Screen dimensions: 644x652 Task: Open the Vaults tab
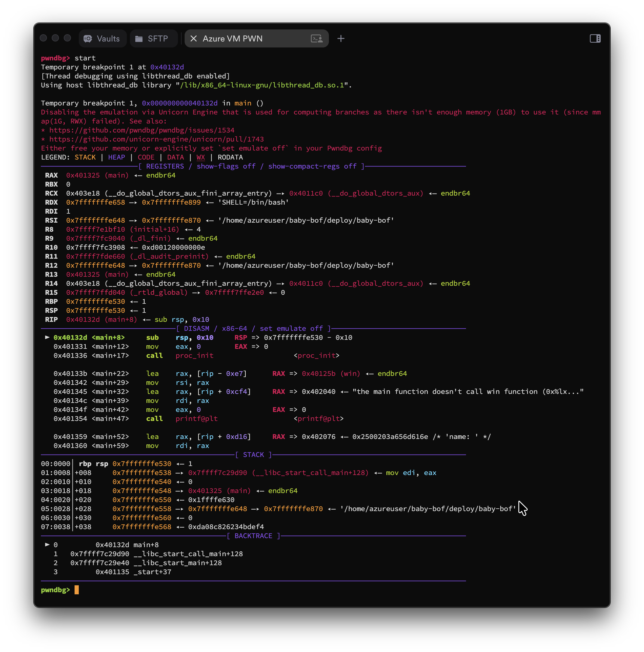102,38
